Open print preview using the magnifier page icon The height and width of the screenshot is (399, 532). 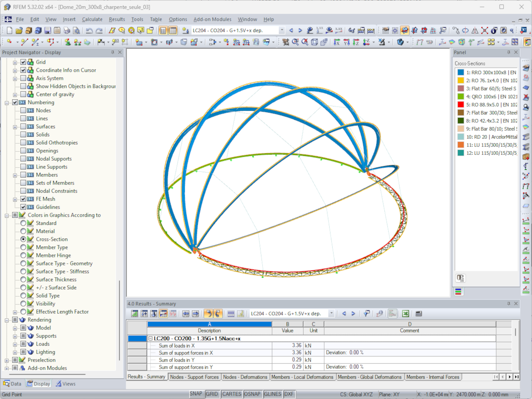click(x=76, y=31)
